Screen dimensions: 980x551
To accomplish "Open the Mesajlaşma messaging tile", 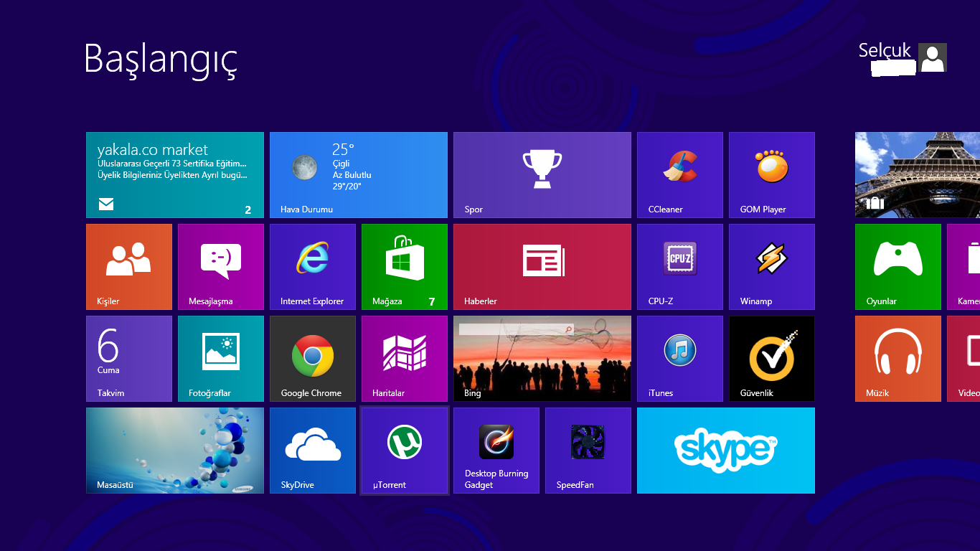I will tap(221, 267).
